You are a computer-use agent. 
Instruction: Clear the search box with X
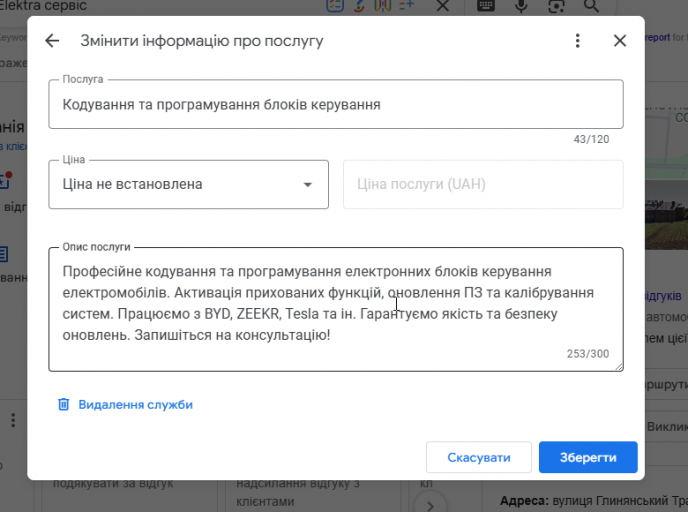pos(443,5)
